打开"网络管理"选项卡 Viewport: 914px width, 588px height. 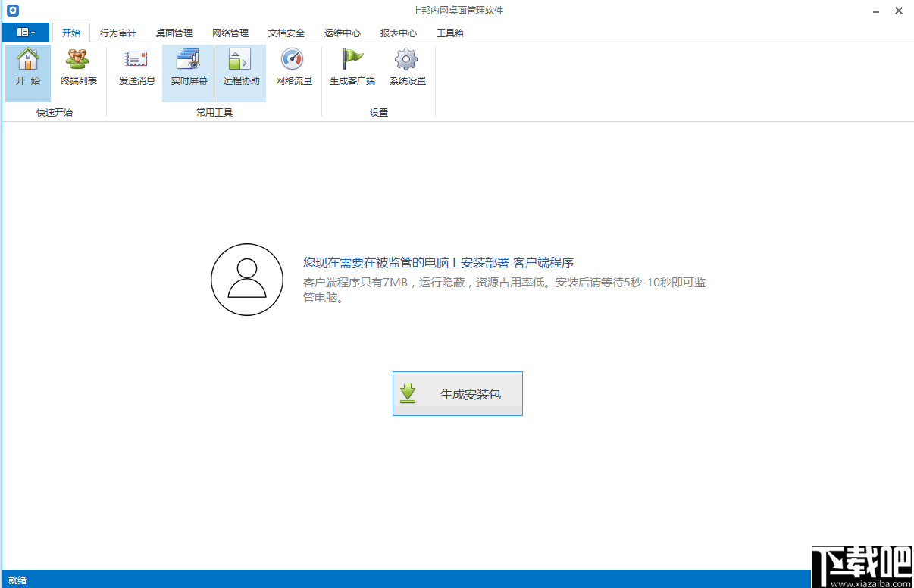pyautogui.click(x=230, y=33)
